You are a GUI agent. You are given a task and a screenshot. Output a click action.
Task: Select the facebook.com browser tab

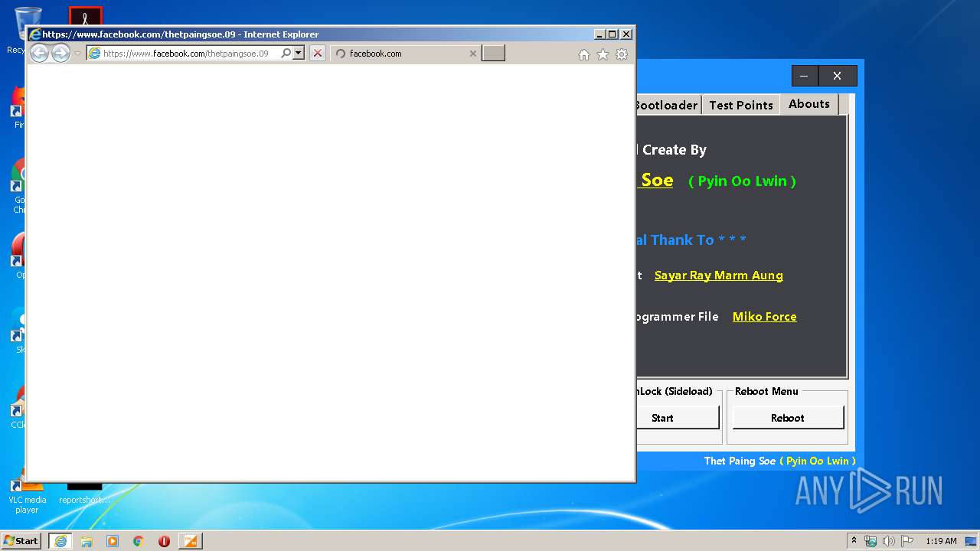click(406, 54)
